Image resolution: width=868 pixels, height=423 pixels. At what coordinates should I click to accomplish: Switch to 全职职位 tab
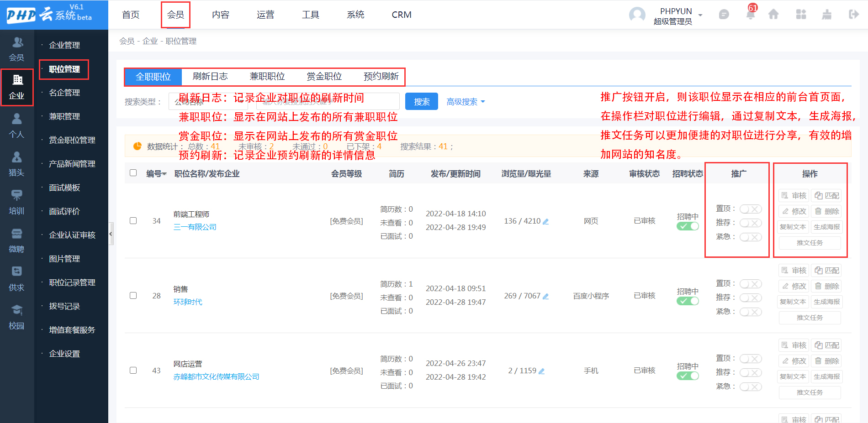[153, 77]
